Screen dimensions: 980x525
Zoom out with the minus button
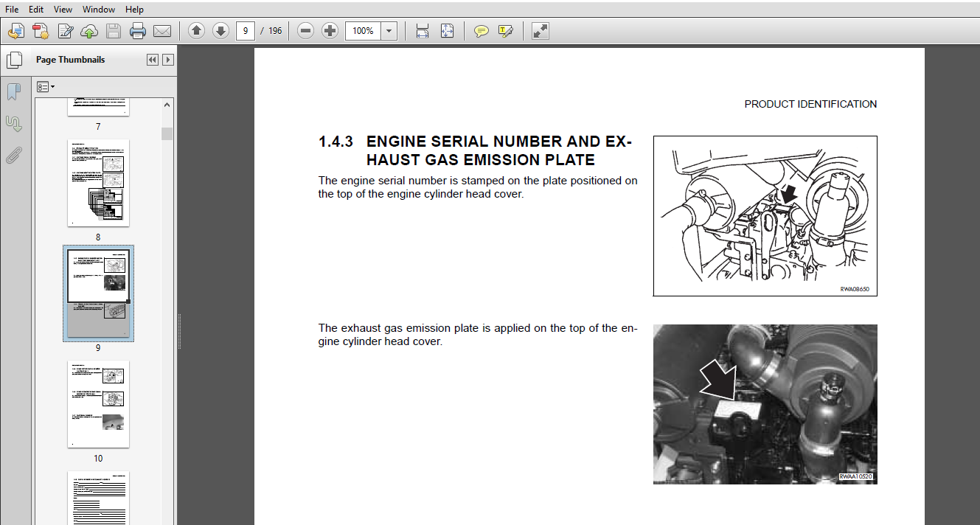306,31
